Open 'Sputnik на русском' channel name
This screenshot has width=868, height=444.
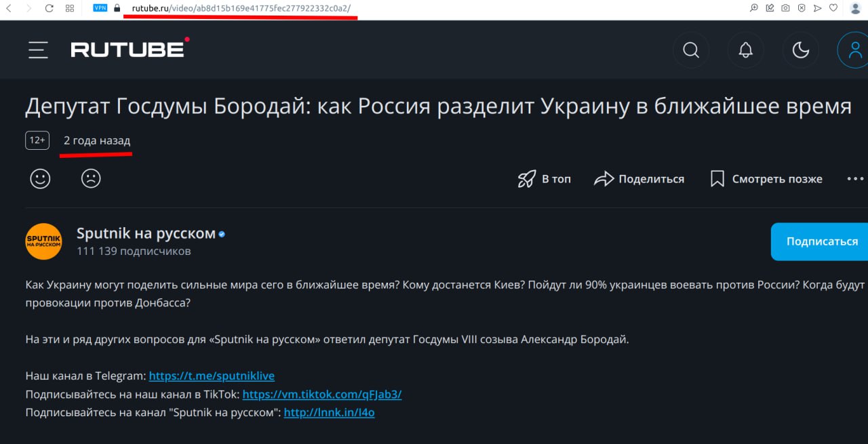pos(146,234)
